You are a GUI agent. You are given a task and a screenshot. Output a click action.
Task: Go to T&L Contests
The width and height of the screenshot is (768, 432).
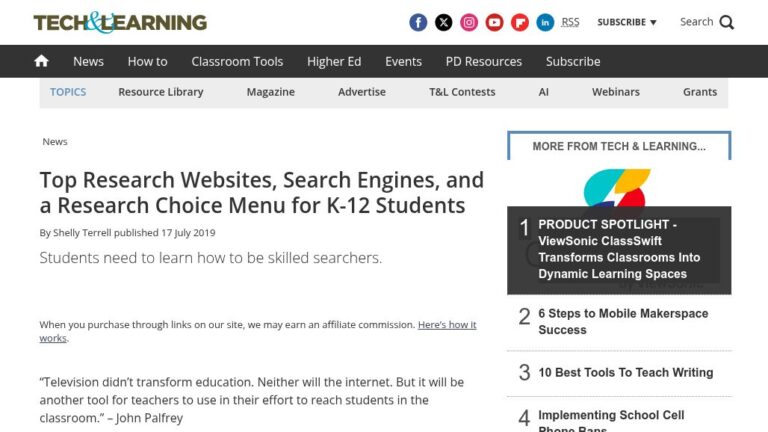click(462, 92)
